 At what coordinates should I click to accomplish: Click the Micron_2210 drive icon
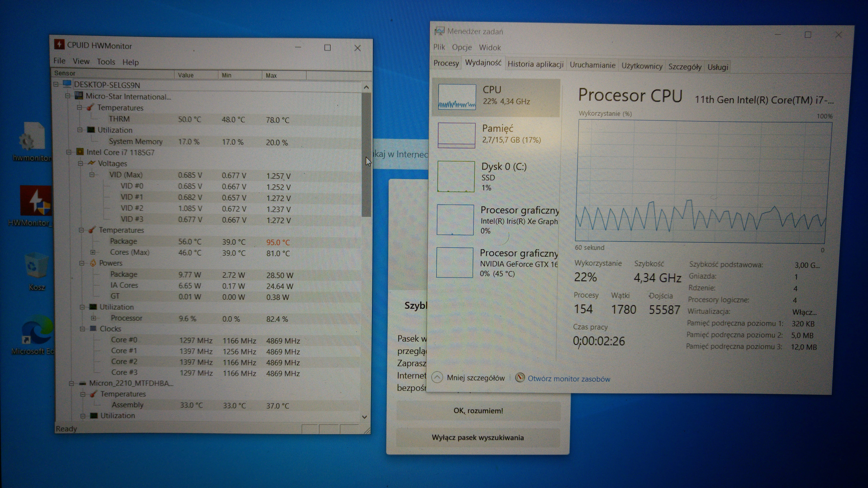coord(83,383)
